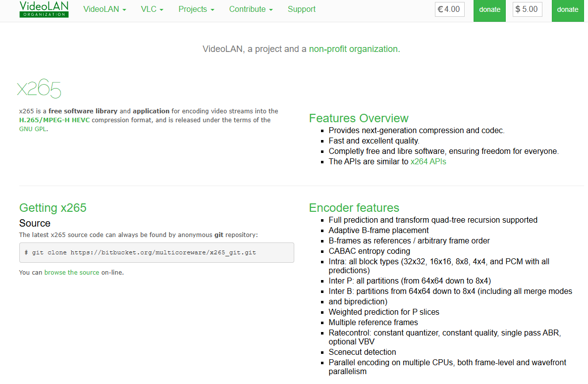Click 'Fast and excellent quality.' list item
Viewport: 588px width, 384px height.
374,141
